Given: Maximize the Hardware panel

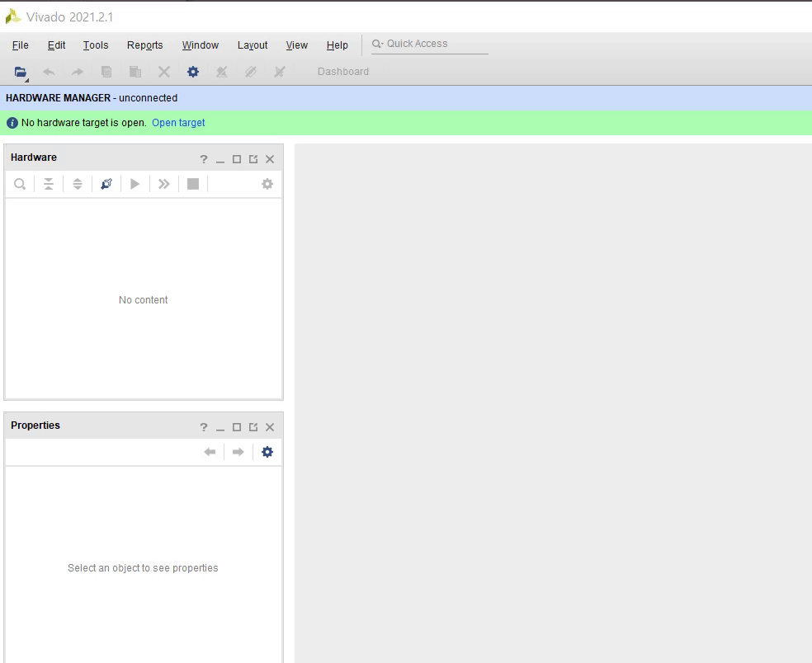Looking at the screenshot, I should pyautogui.click(x=237, y=159).
